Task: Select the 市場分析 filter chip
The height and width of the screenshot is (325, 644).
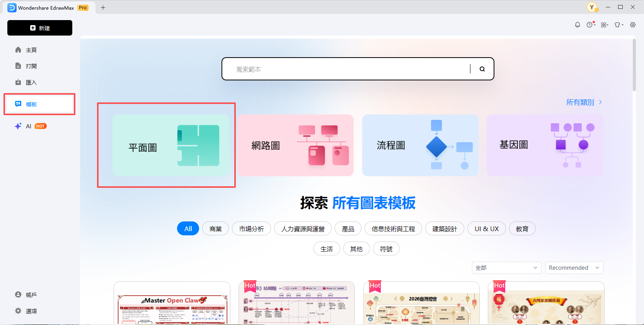Action: [251, 228]
